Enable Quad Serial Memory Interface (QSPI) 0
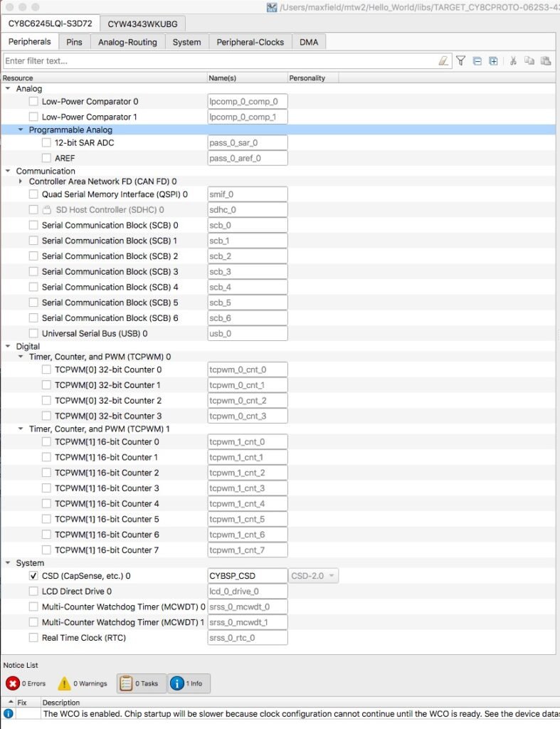Viewport: 560px width, 729px height. [33, 194]
